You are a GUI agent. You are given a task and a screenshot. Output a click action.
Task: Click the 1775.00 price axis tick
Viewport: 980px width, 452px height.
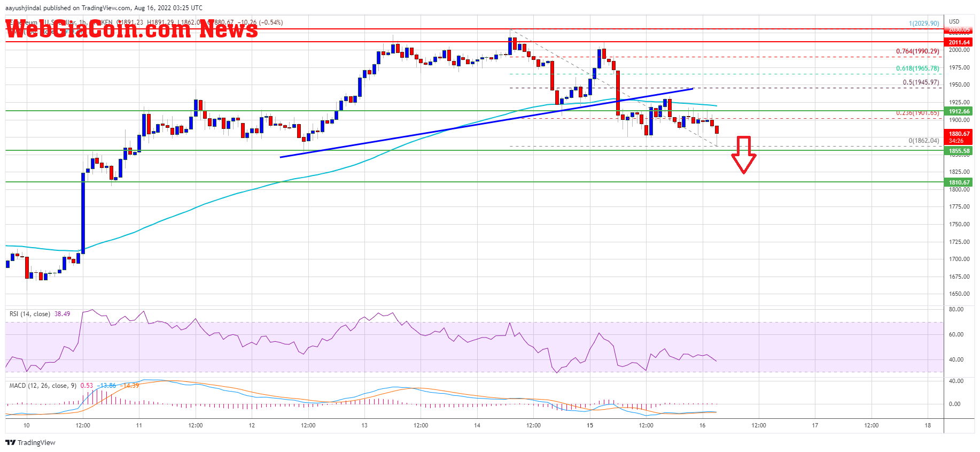click(959, 206)
